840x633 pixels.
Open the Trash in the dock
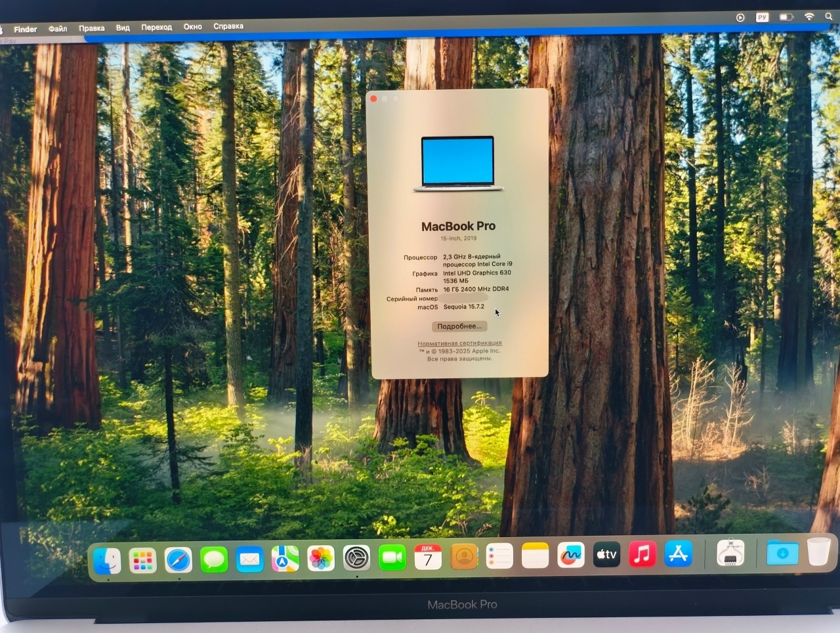click(818, 552)
